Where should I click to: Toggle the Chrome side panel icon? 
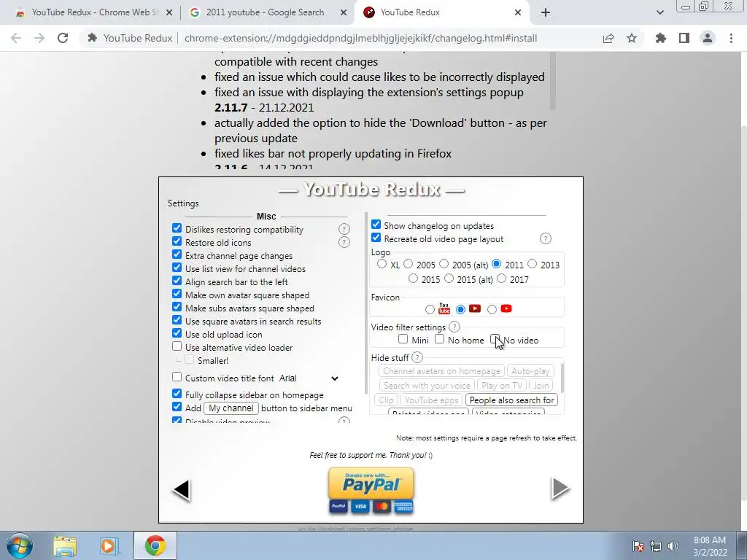[684, 38]
